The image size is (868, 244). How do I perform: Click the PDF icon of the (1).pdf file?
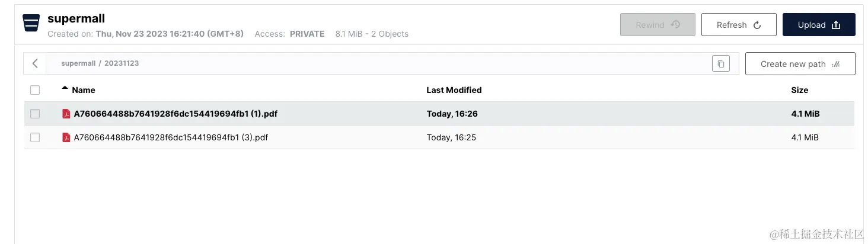coord(66,114)
